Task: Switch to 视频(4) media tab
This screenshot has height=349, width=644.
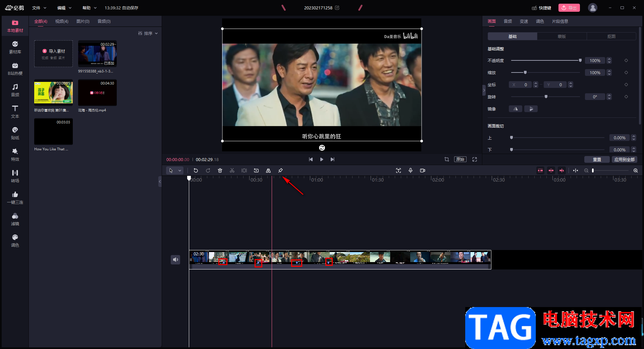Action: [x=62, y=21]
